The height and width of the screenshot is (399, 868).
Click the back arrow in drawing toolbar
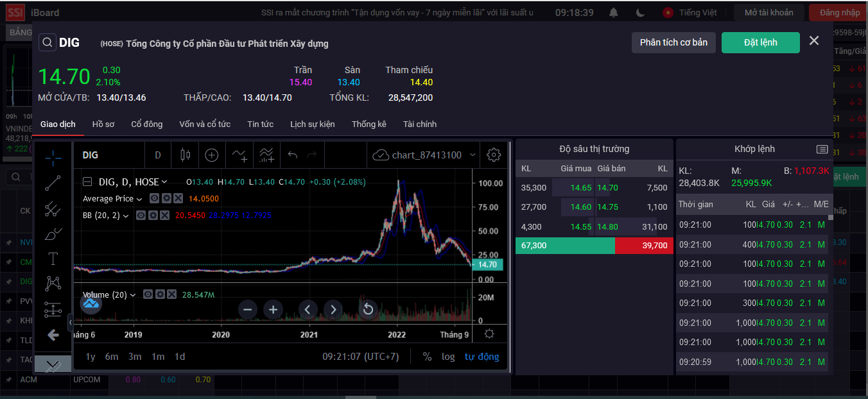53,335
